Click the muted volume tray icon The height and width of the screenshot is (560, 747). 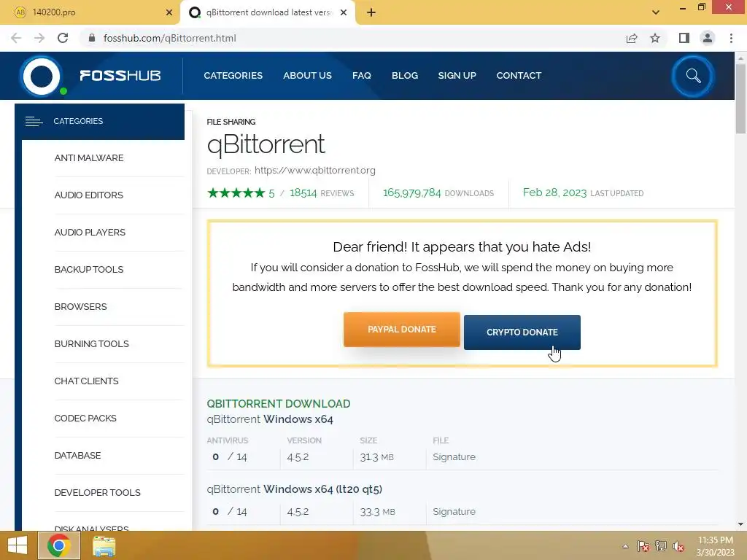click(678, 546)
